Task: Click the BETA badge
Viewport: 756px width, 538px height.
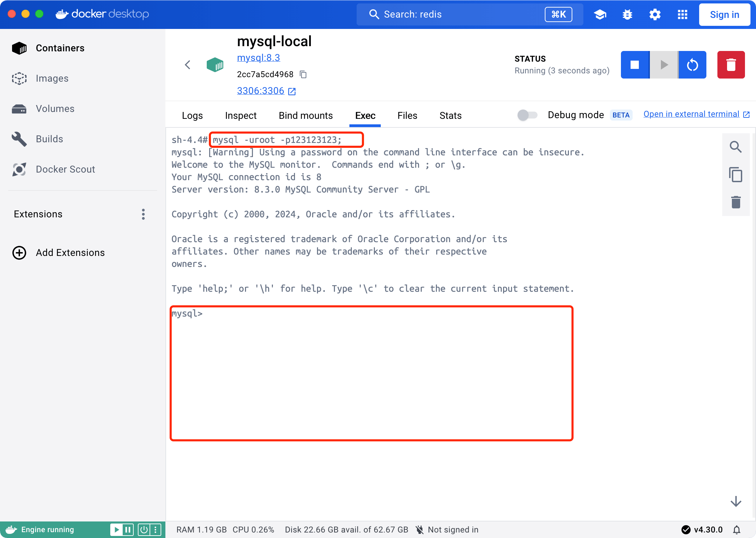Action: click(x=621, y=115)
